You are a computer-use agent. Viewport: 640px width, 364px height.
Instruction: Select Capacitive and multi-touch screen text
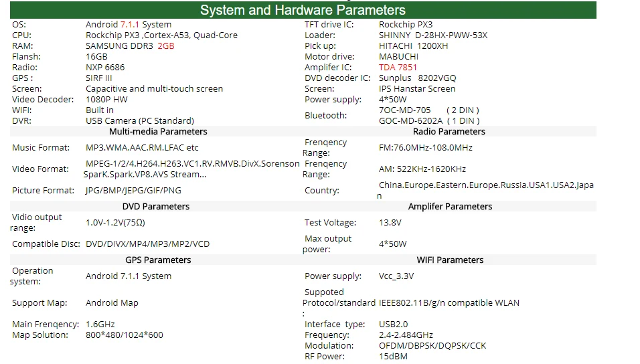(x=154, y=88)
